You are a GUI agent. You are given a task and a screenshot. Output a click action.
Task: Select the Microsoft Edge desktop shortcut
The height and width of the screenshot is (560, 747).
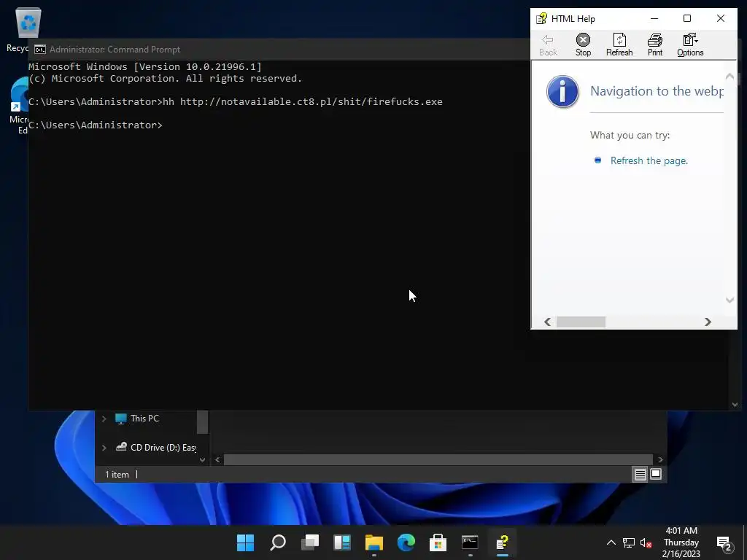[19, 106]
